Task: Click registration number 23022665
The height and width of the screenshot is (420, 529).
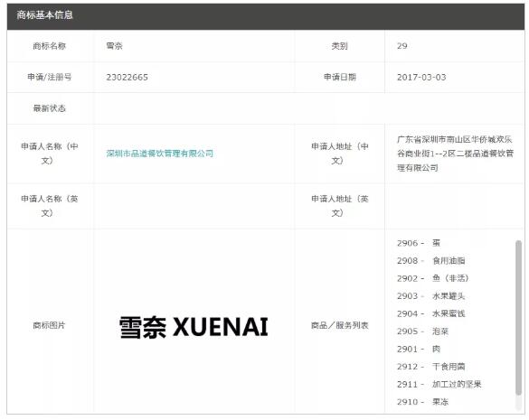Action: [x=127, y=77]
